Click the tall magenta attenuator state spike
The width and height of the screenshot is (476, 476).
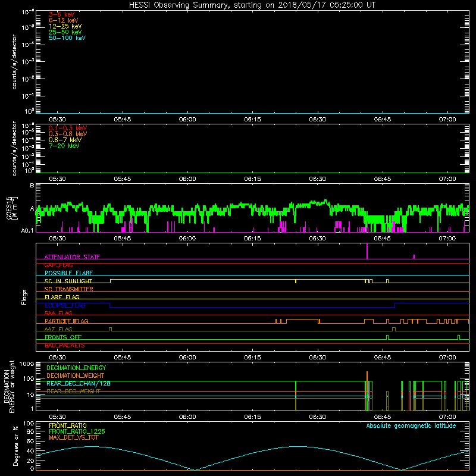(367, 250)
